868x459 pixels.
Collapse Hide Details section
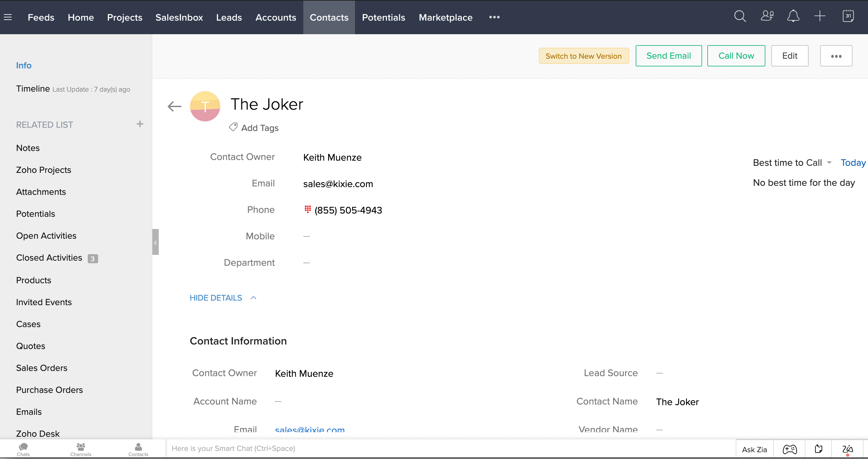(x=223, y=297)
